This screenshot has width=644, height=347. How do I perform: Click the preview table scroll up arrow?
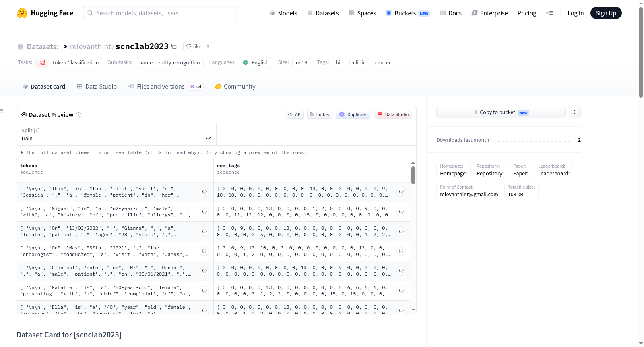tap(413, 163)
